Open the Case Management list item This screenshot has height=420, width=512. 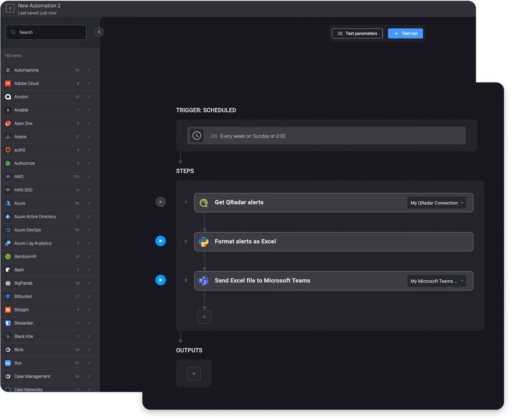[49, 376]
